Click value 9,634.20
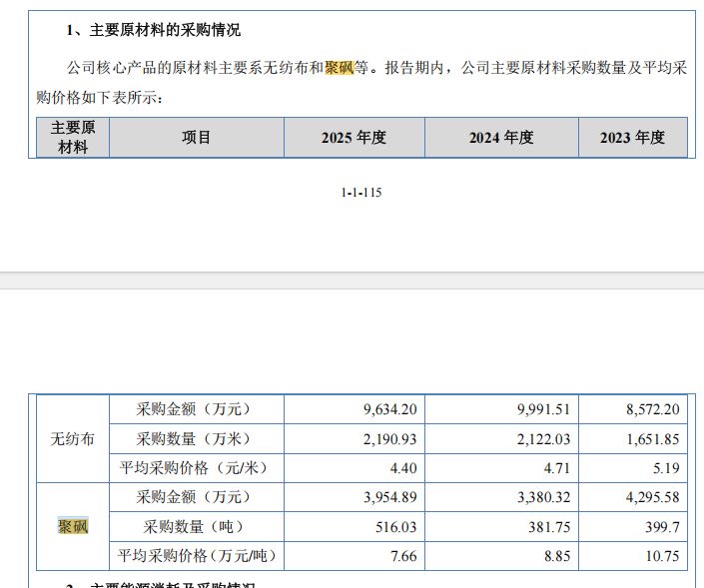Viewport: 704px width, 588px height. pos(390,409)
